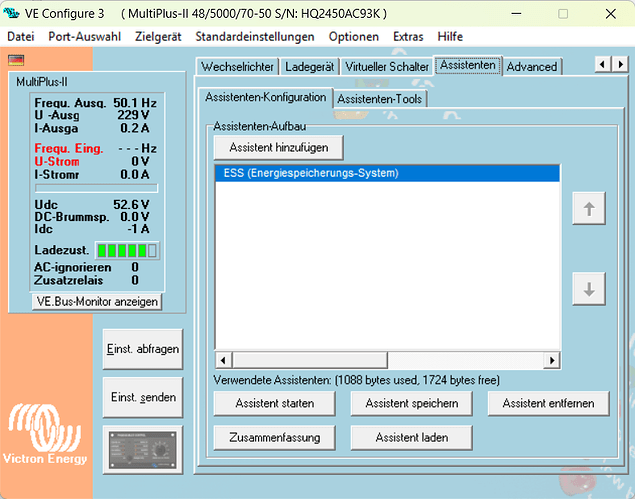Open the Port-Auswahl menu
Viewport: 635px width, 499px height.
coord(85,36)
